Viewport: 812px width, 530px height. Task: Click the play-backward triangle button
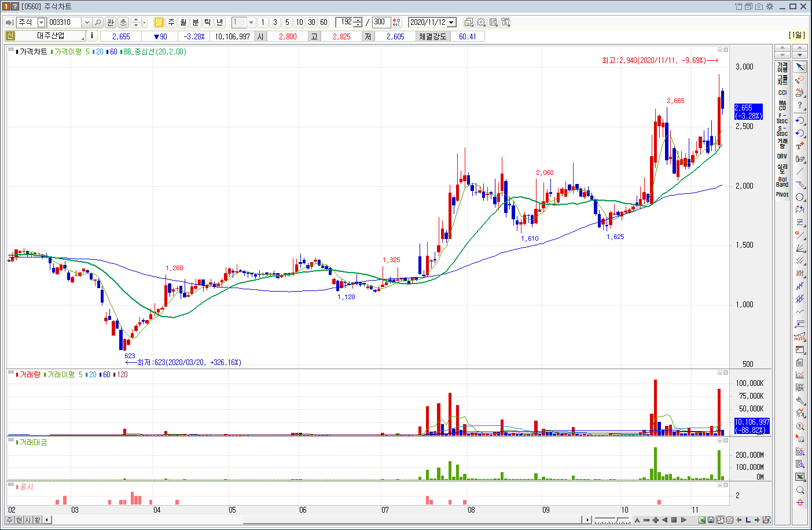[665, 520]
